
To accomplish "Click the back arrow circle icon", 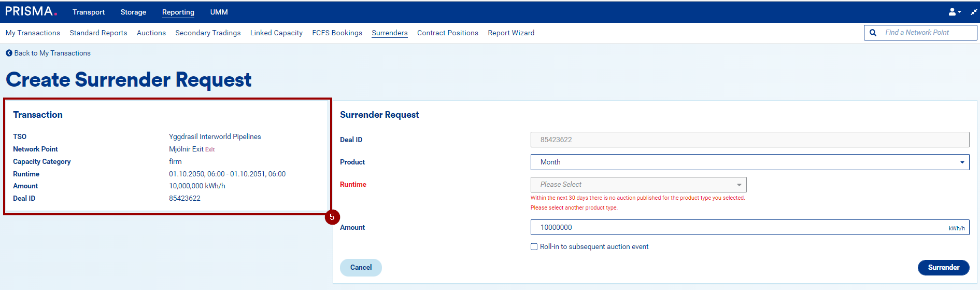I will pyautogui.click(x=9, y=53).
